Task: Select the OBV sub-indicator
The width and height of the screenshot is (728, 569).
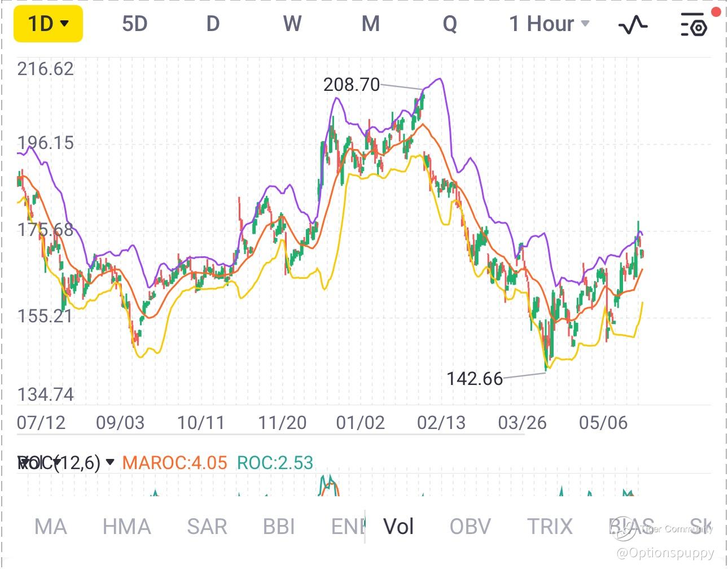Action: click(470, 527)
